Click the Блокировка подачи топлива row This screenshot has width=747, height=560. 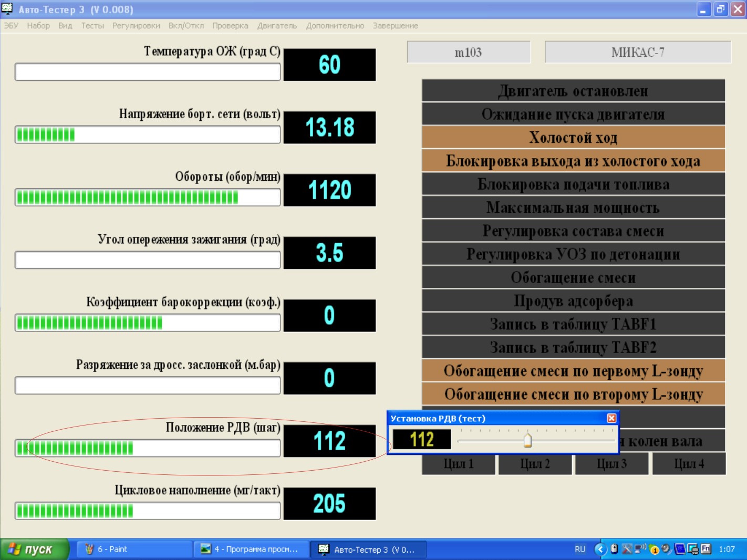coord(573,184)
